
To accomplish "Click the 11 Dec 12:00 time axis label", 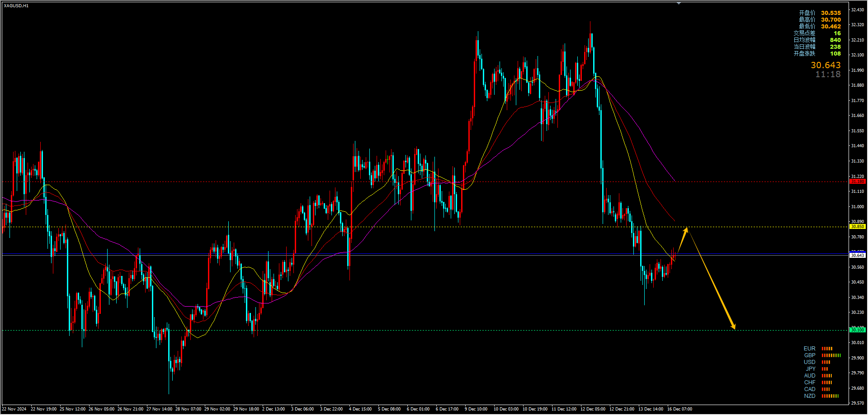I will coord(564,409).
